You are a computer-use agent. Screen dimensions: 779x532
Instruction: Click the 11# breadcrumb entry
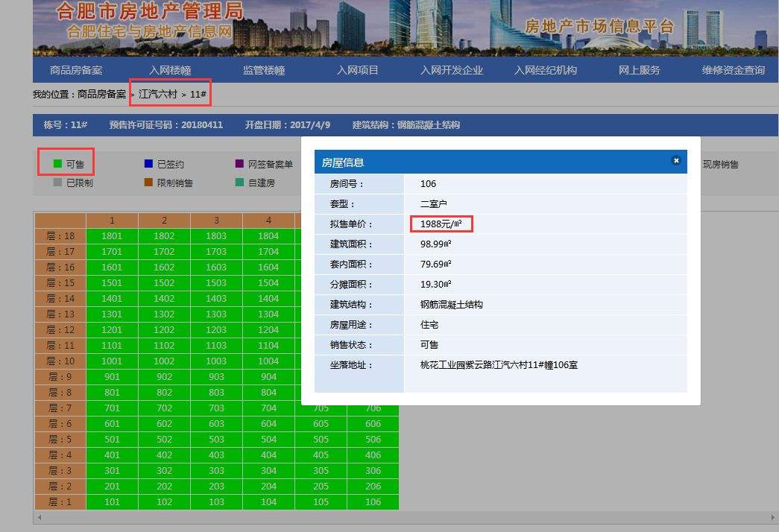tap(198, 94)
